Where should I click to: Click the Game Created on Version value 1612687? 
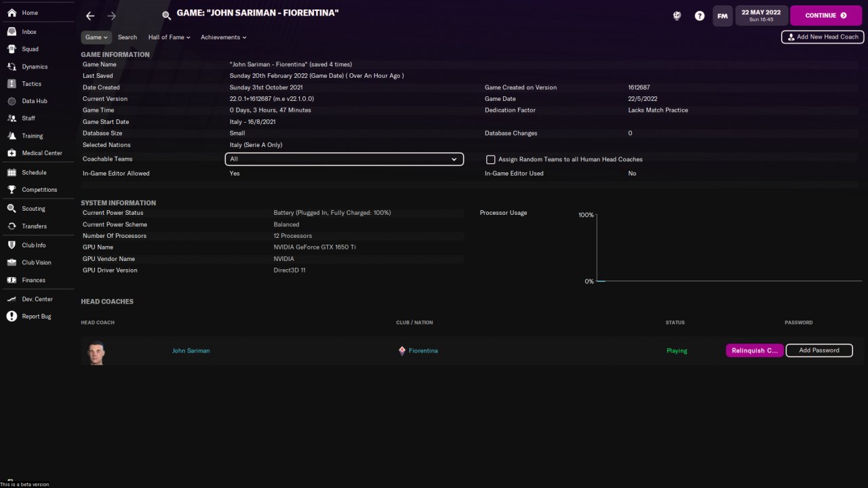(639, 87)
